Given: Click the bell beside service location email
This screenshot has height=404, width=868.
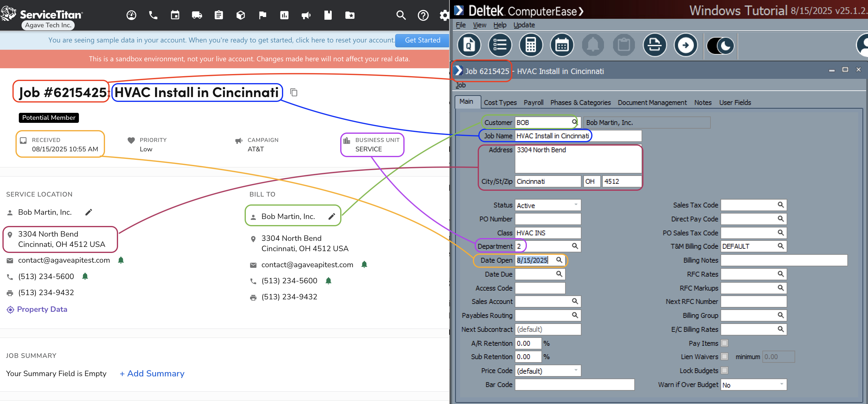Looking at the screenshot, I should click(x=121, y=260).
